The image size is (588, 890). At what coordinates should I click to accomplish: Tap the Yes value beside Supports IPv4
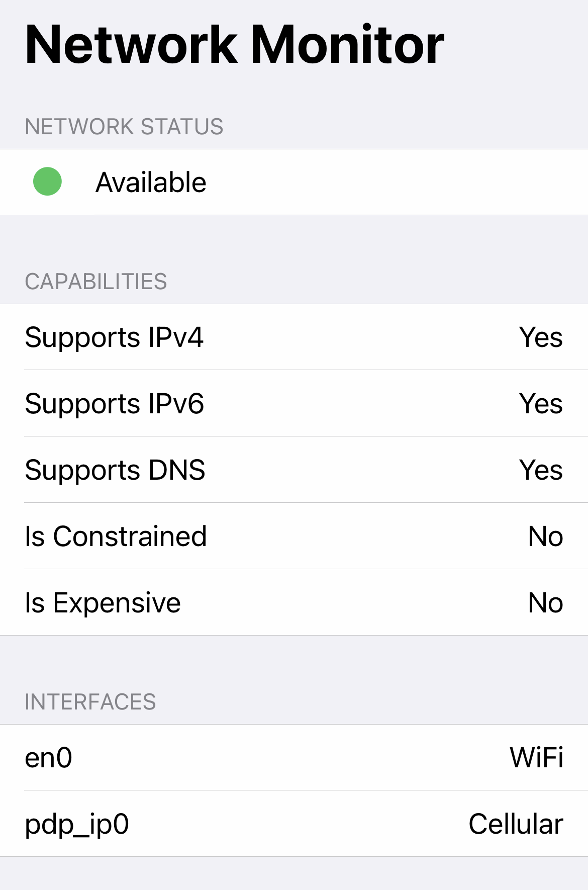pos(540,338)
